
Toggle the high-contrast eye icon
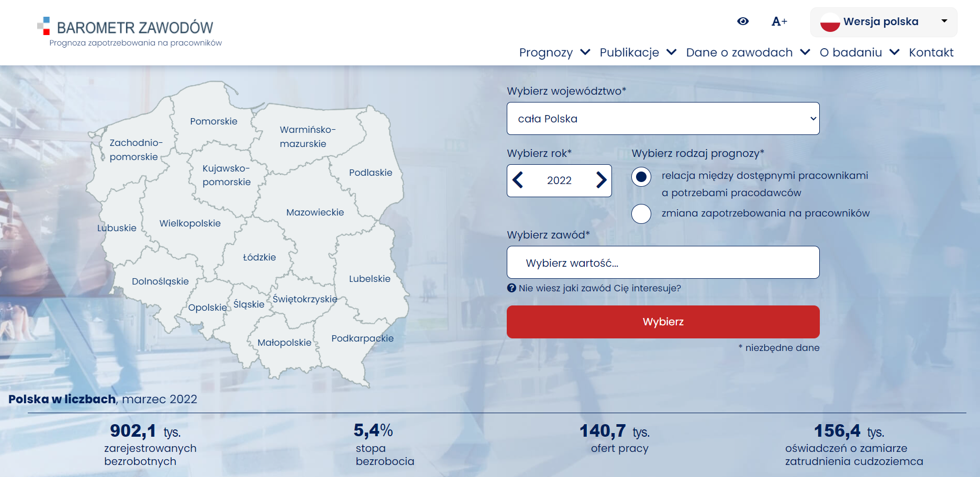(x=743, y=21)
